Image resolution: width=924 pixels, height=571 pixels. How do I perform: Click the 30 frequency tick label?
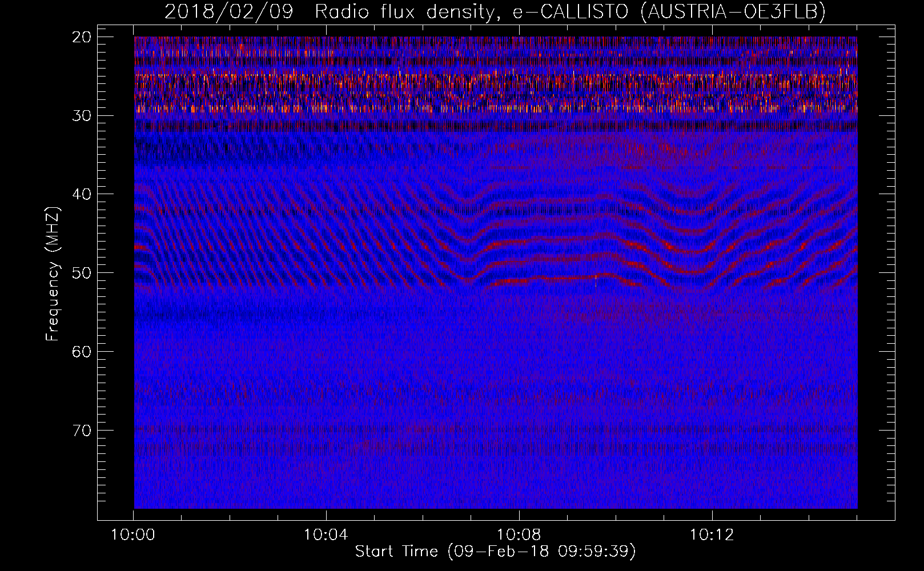click(x=82, y=116)
